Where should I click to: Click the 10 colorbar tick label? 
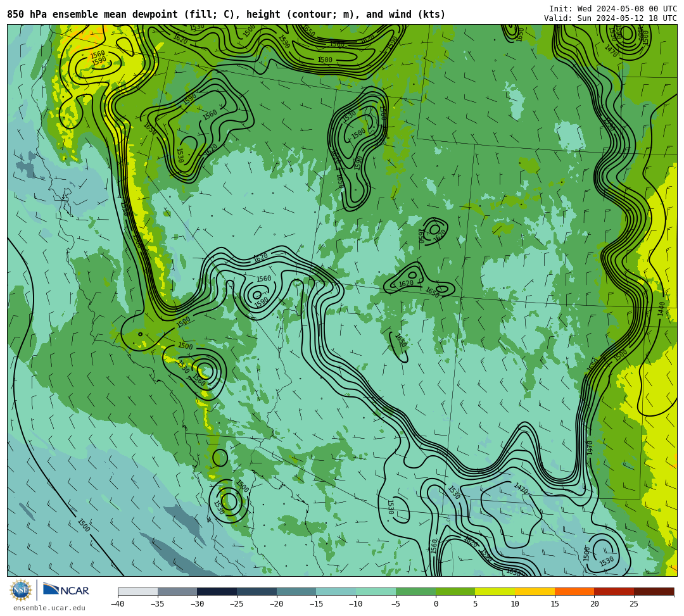515,604
